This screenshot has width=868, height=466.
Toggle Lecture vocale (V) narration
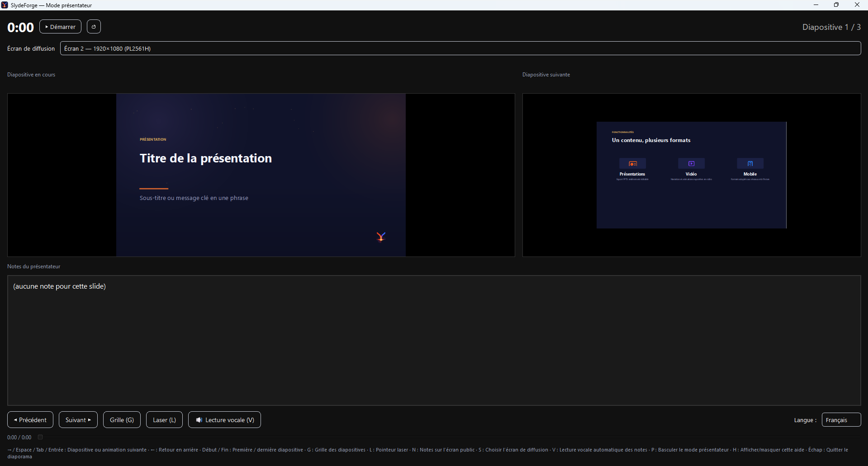pos(224,420)
